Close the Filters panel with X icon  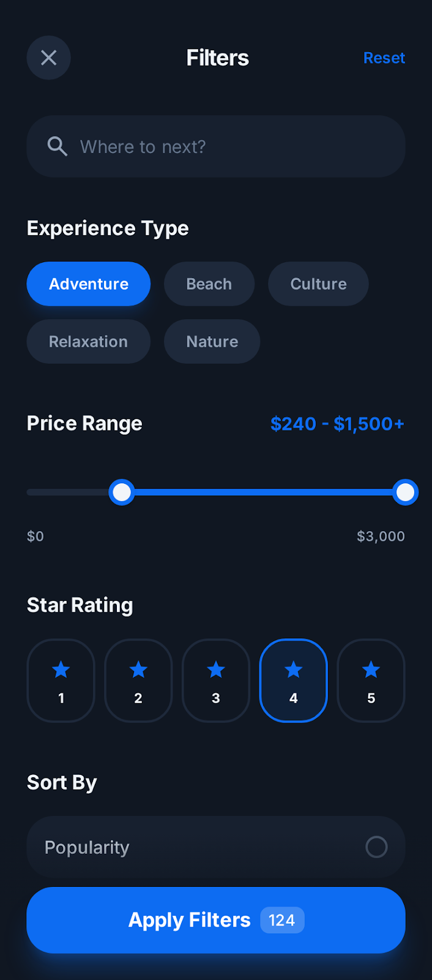tap(49, 58)
